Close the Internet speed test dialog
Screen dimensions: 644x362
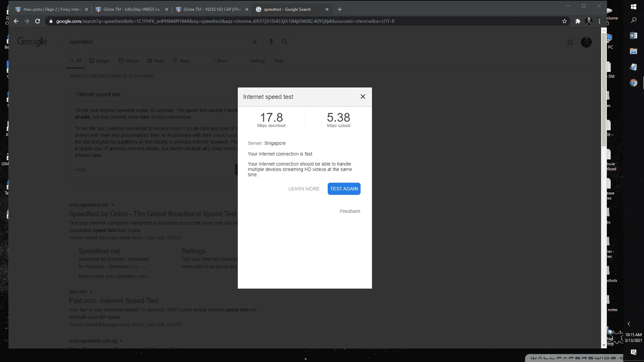tap(363, 97)
